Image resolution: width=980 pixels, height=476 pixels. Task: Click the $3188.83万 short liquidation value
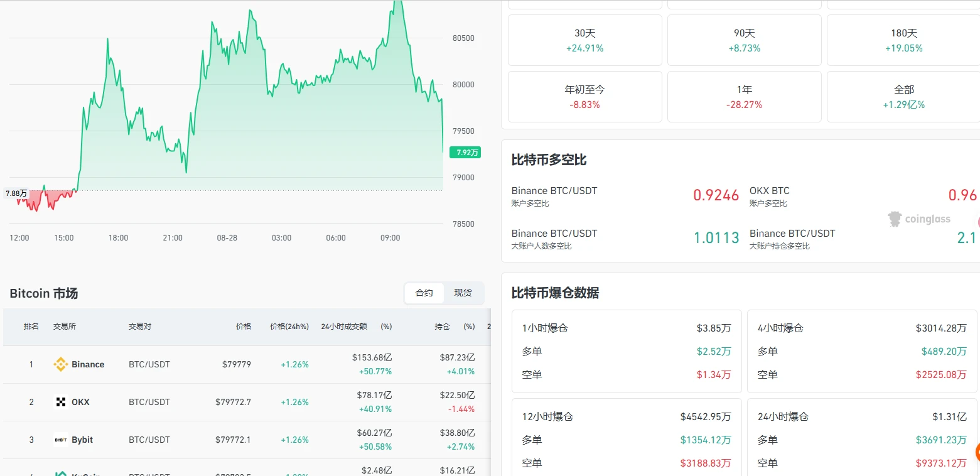[x=706, y=463]
